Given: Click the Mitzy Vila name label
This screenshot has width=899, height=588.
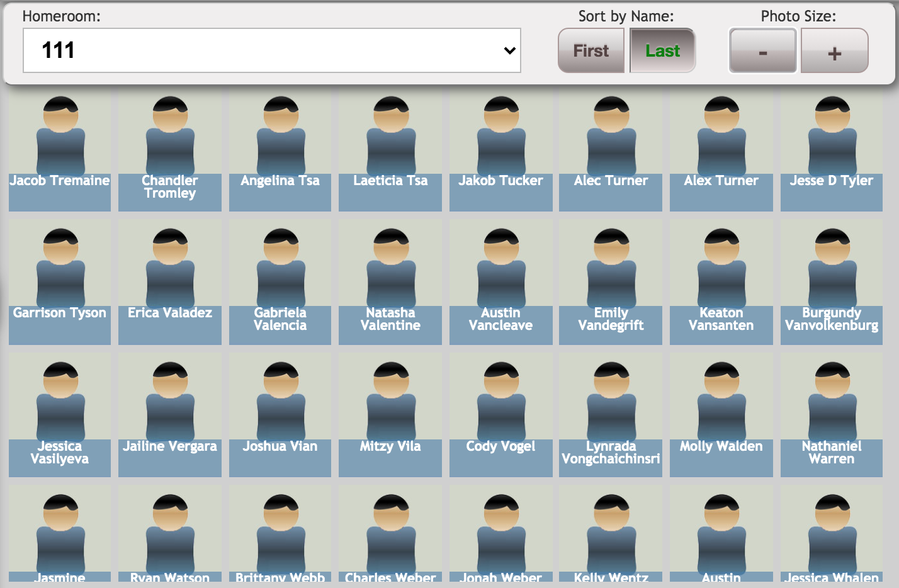Looking at the screenshot, I should [390, 446].
